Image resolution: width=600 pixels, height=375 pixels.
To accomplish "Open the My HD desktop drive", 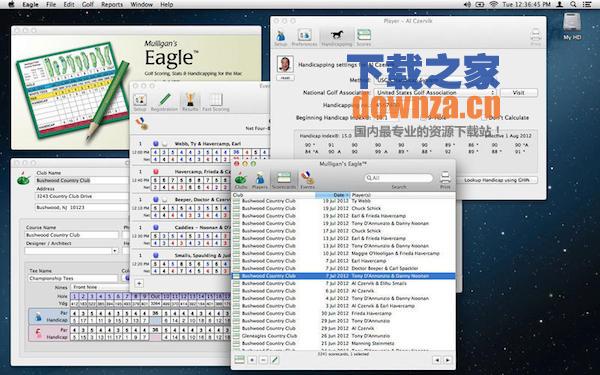I will click(x=572, y=26).
